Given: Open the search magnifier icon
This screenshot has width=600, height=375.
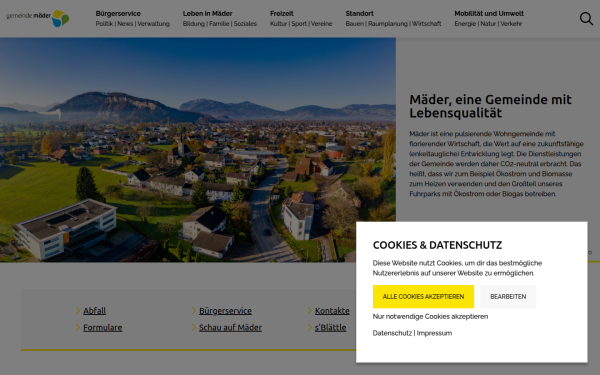Looking at the screenshot, I should (x=586, y=18).
